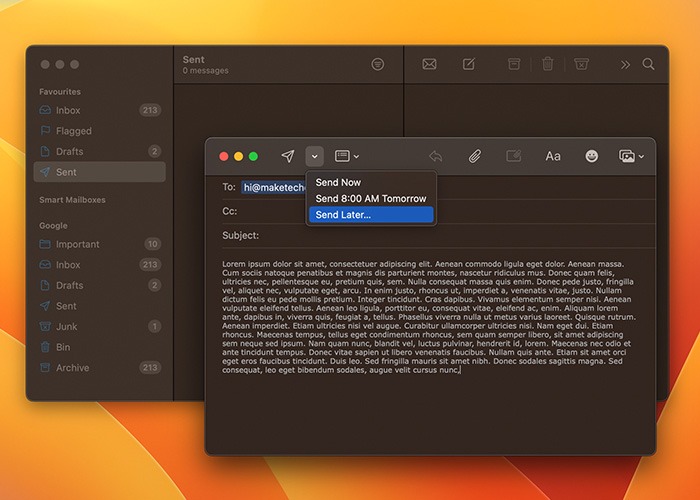Click the markup icon in compose toolbar

(513, 156)
